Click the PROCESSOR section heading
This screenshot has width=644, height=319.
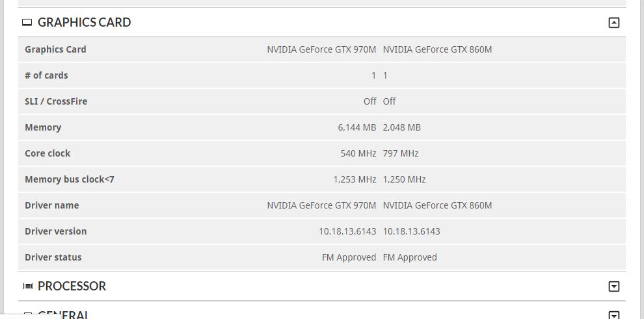pos(72,286)
